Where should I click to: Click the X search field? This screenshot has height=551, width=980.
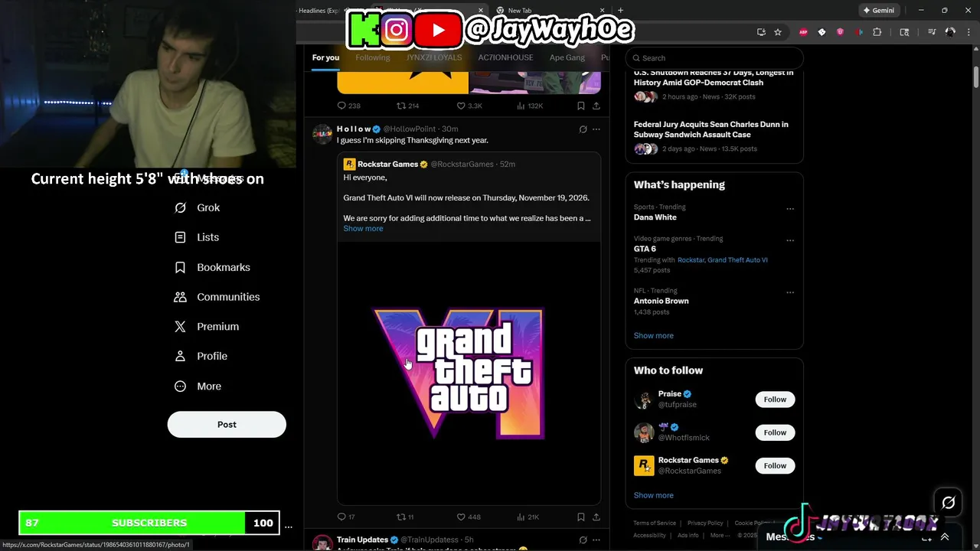(714, 58)
